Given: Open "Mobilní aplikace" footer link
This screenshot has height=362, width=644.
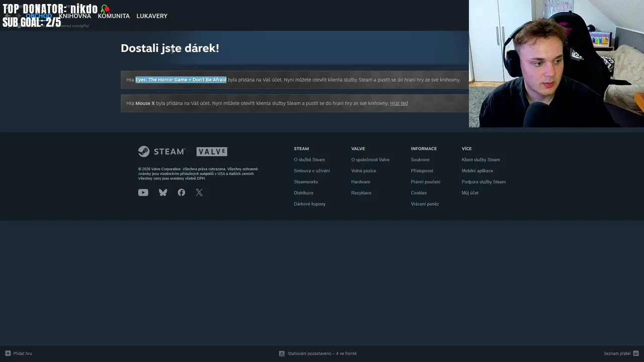Looking at the screenshot, I should [x=477, y=171].
